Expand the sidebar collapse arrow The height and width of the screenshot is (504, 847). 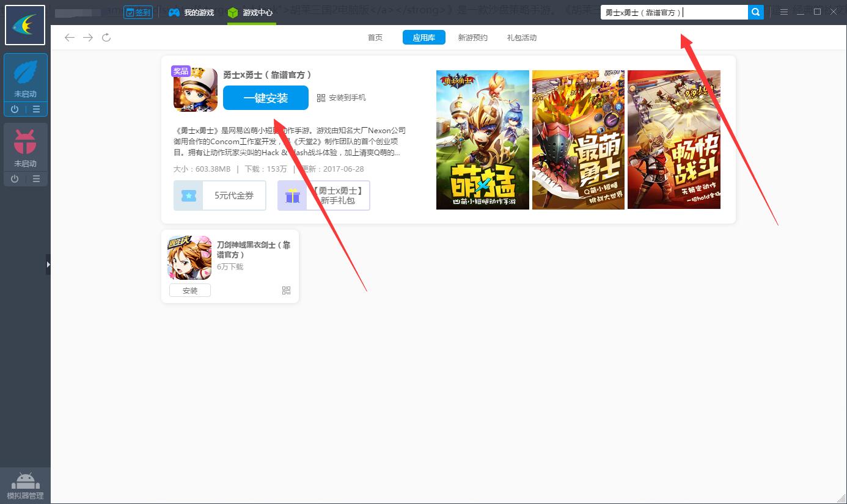(x=48, y=265)
